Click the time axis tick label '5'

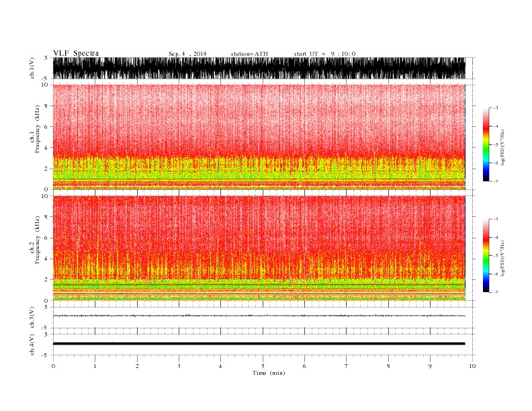pyautogui.click(x=263, y=366)
